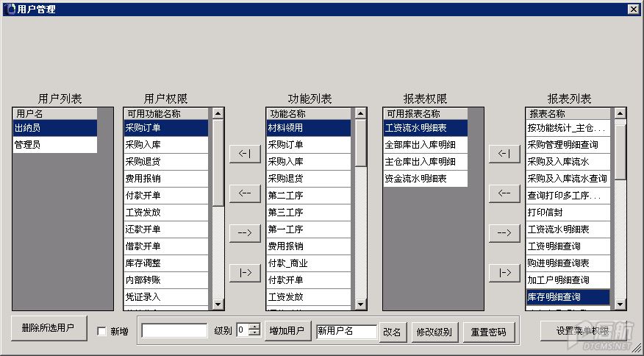
Task: Select 材料领用 in function list
Action: point(309,128)
